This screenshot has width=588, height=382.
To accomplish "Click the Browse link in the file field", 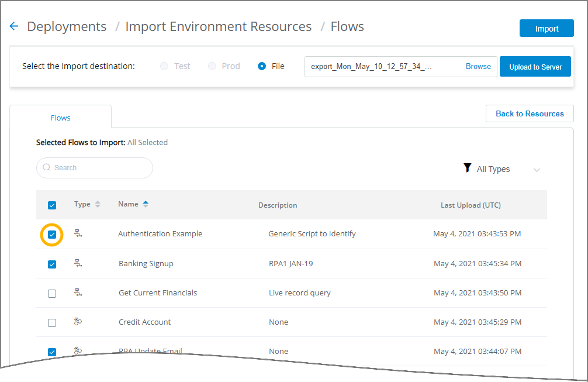I will tap(478, 67).
